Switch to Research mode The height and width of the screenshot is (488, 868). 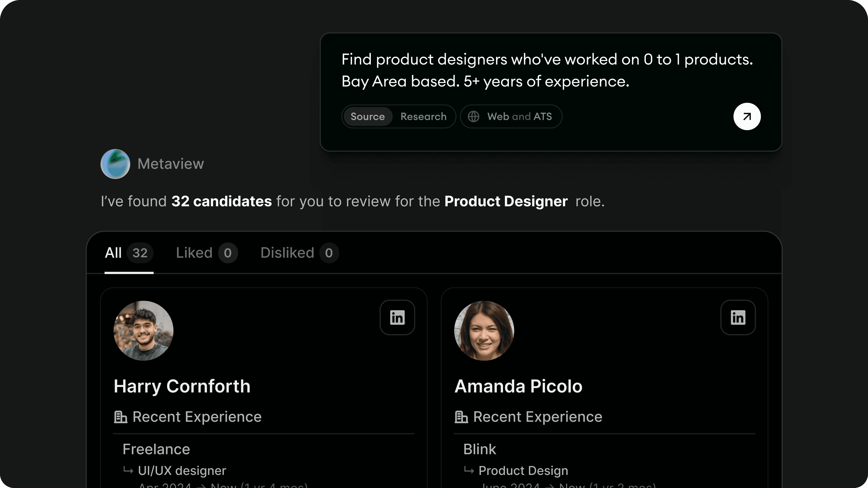(423, 117)
